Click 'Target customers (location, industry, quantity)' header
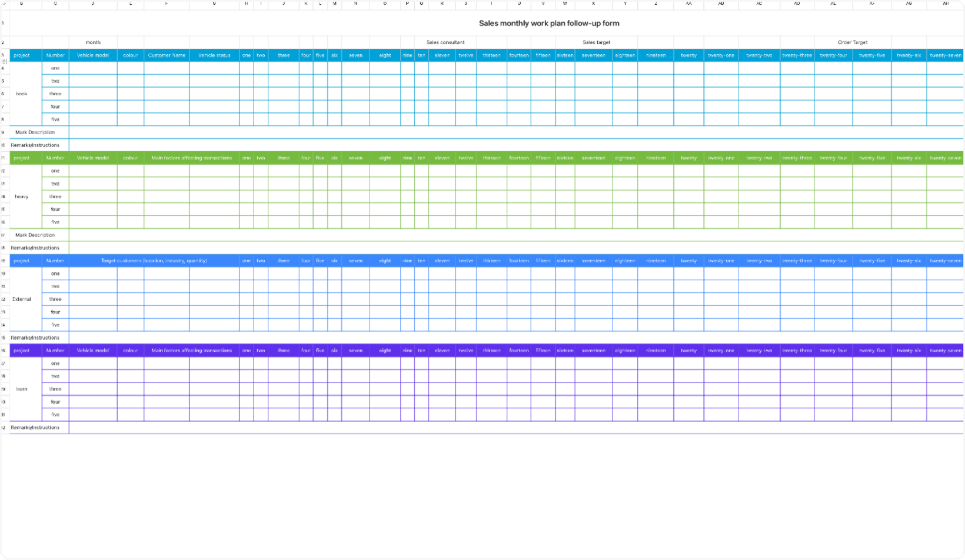The width and height of the screenshot is (965, 560). [154, 261]
